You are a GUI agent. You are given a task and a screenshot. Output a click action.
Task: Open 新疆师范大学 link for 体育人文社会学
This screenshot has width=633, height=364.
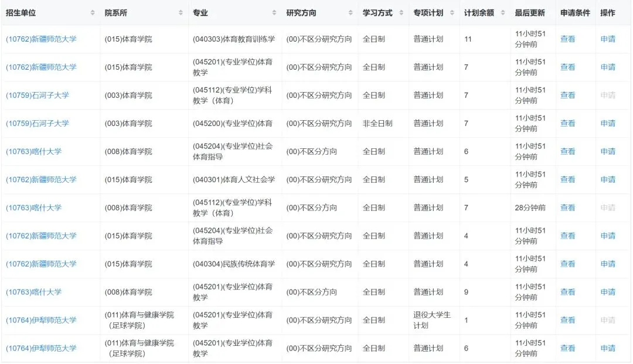41,179
